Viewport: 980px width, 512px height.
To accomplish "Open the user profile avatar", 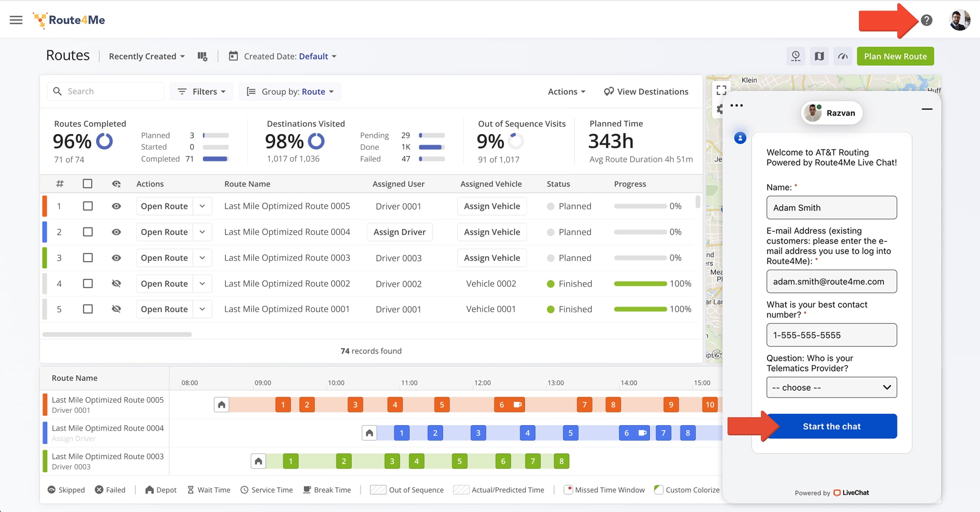I will (959, 20).
